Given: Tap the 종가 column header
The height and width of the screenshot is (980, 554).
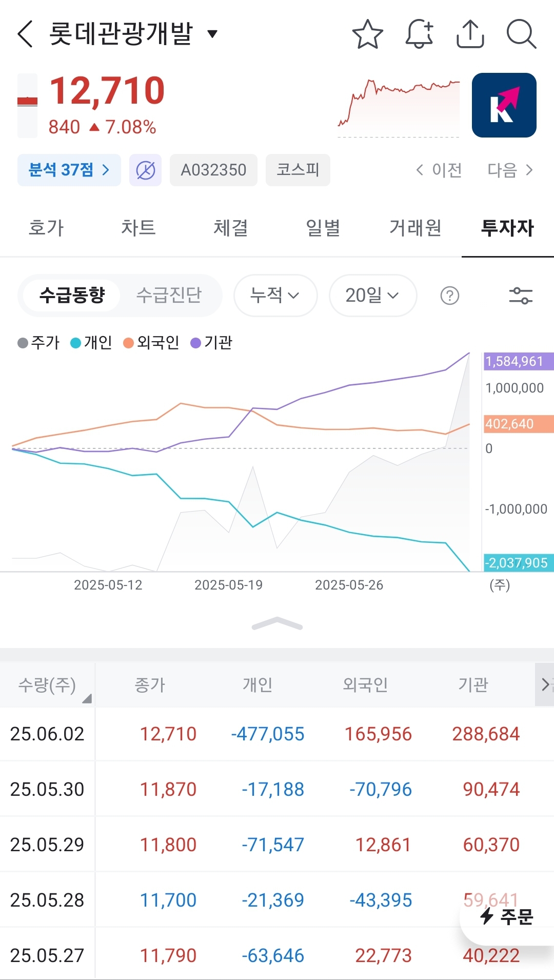Looking at the screenshot, I should point(150,684).
